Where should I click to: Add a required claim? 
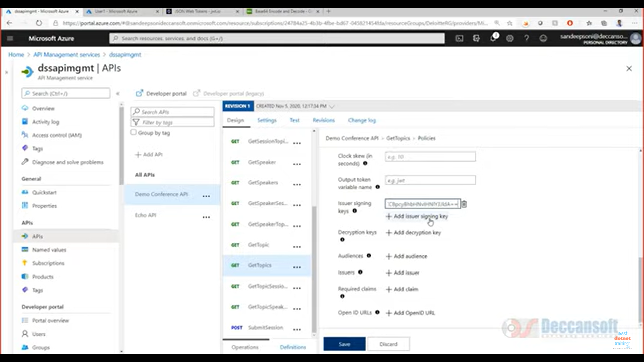(402, 289)
